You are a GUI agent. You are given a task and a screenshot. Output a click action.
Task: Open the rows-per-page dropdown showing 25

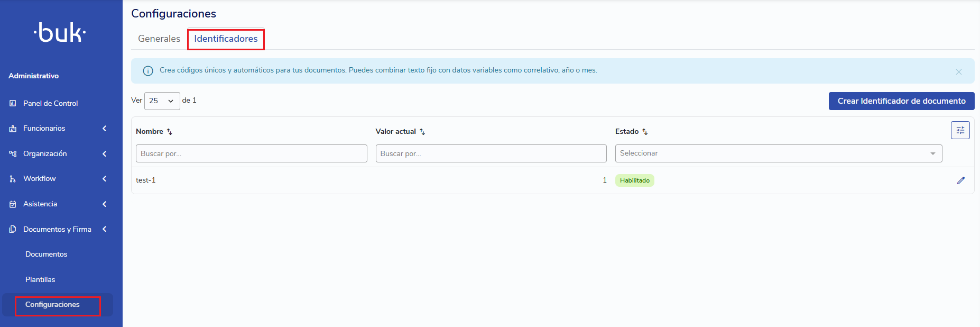pos(162,101)
